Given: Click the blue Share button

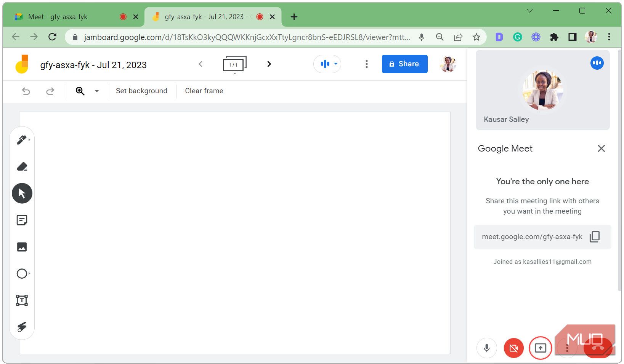Looking at the screenshot, I should pyautogui.click(x=404, y=64).
